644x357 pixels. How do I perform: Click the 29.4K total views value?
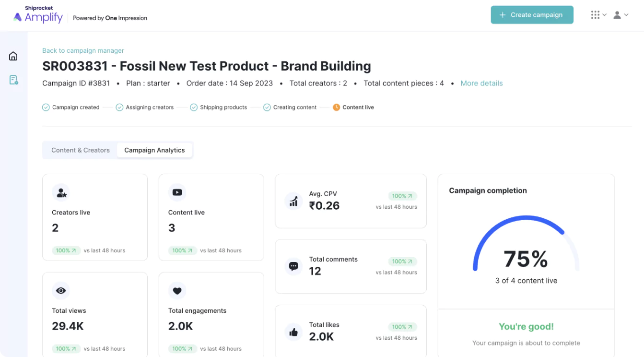click(68, 326)
